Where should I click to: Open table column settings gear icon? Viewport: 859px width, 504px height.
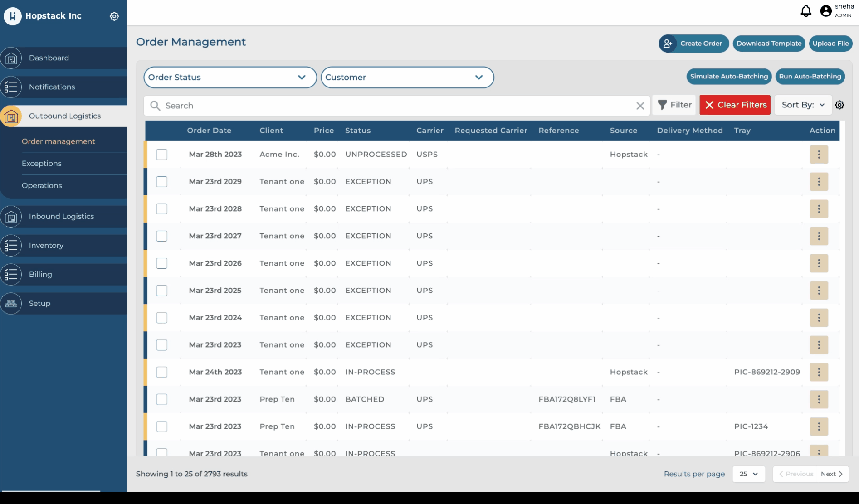click(839, 105)
